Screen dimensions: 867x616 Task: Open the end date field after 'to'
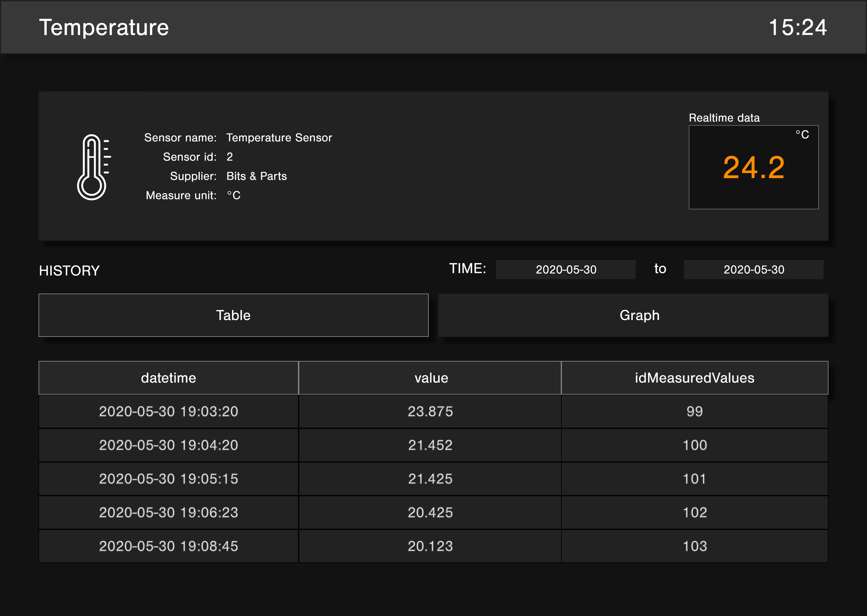[754, 270]
